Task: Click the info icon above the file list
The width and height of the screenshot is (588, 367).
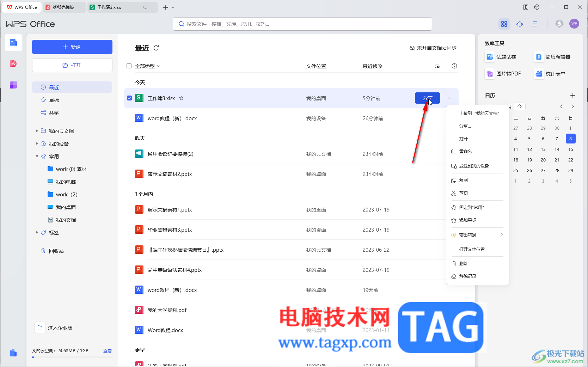Action: click(x=454, y=66)
